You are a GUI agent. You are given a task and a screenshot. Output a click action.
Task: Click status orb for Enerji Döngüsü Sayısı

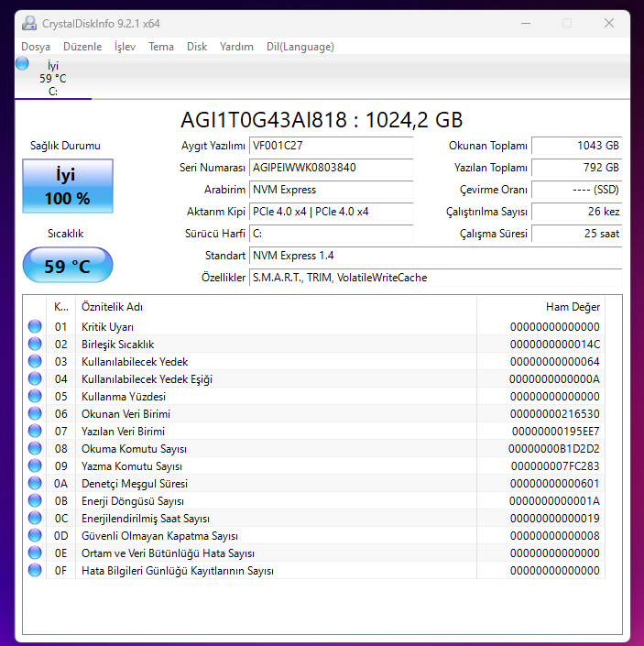35,500
